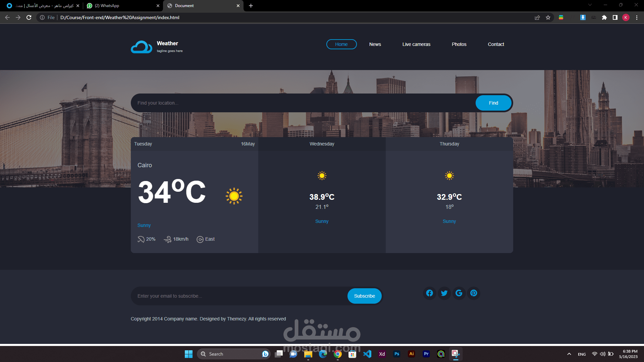Click the ENG language indicator
Screen dimensions: 644x362
(x=582, y=354)
